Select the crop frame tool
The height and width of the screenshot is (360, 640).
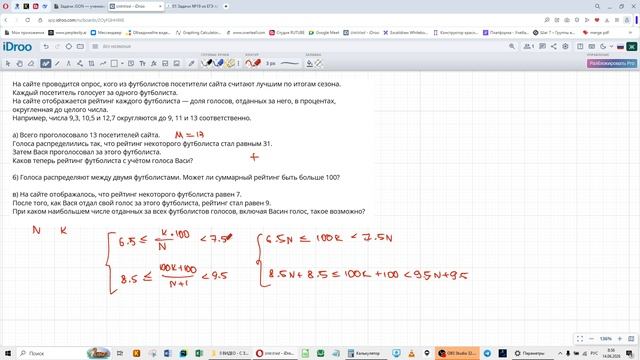coord(91,63)
